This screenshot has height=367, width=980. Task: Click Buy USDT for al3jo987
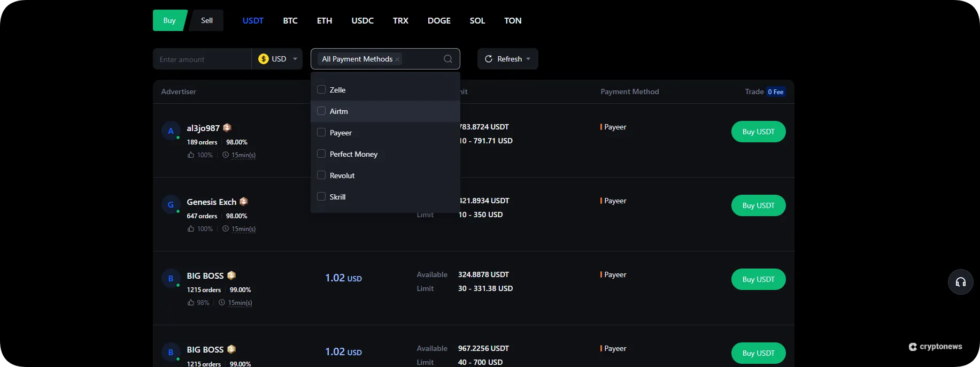(x=758, y=132)
